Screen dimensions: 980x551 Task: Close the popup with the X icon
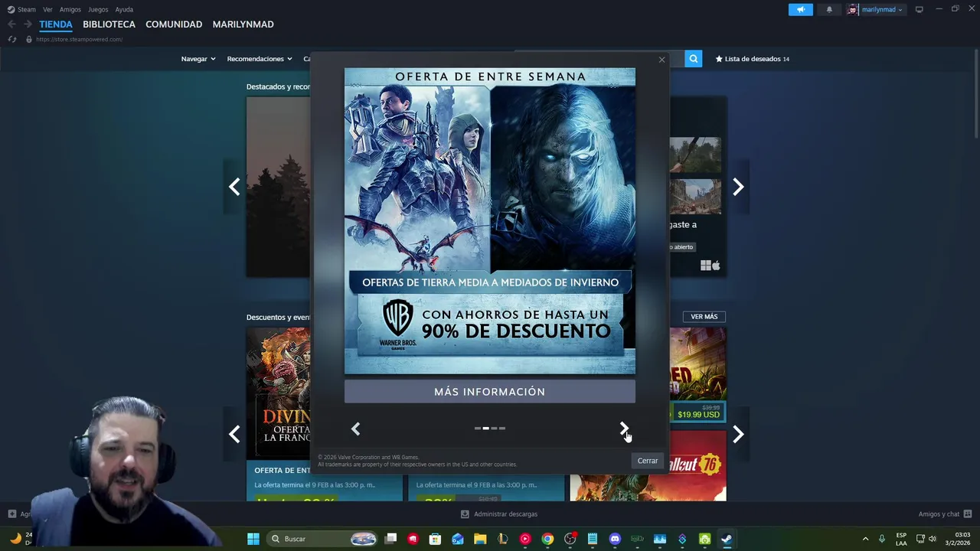[x=661, y=60]
